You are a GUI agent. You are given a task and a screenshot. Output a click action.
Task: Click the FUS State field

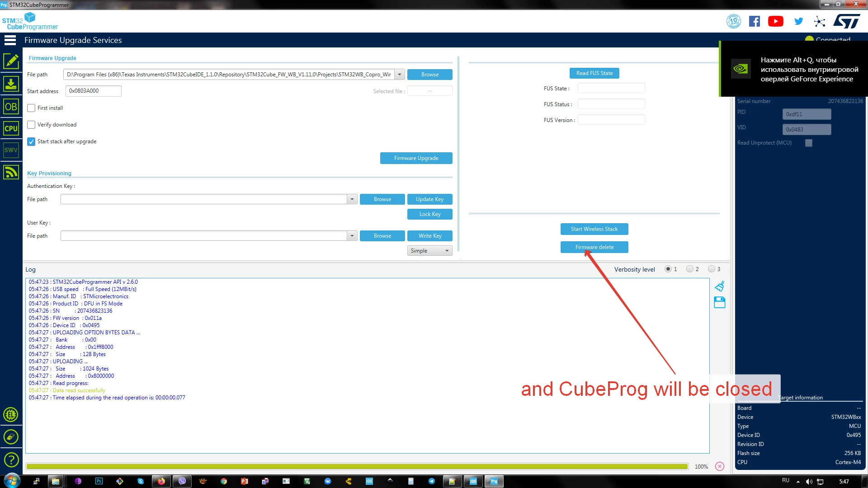click(x=611, y=88)
